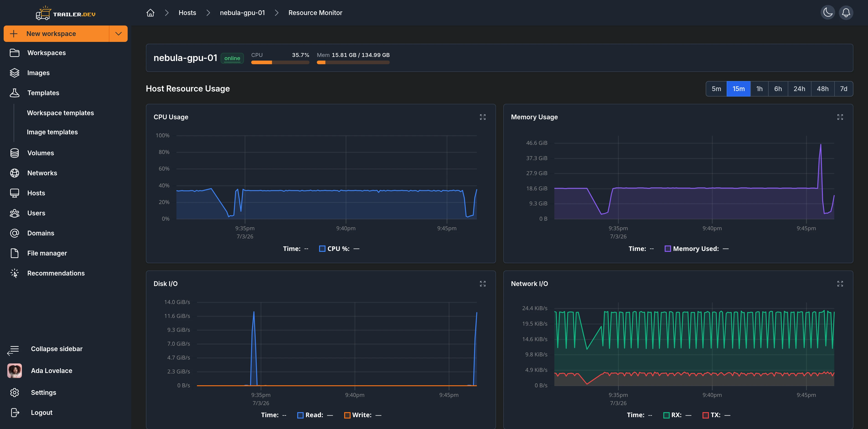Open the notifications bell

[x=846, y=13]
